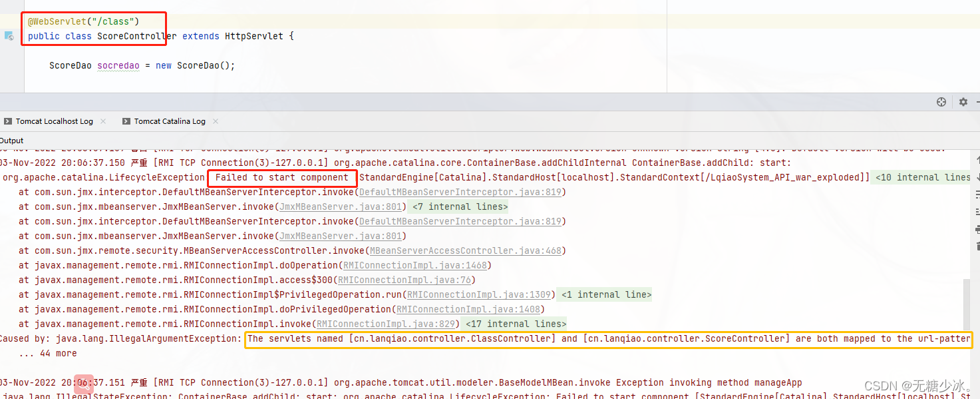Click the Output label above the console

pyautogui.click(x=12, y=140)
